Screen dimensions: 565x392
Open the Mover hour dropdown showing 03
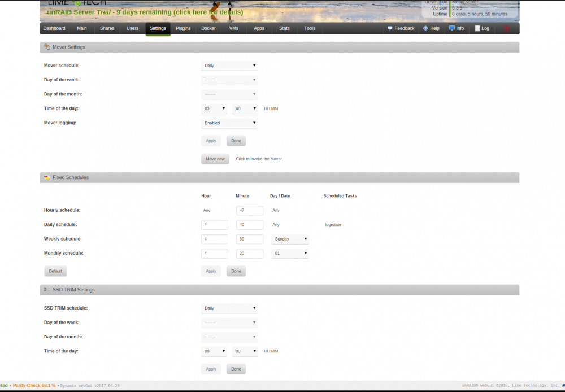214,108
